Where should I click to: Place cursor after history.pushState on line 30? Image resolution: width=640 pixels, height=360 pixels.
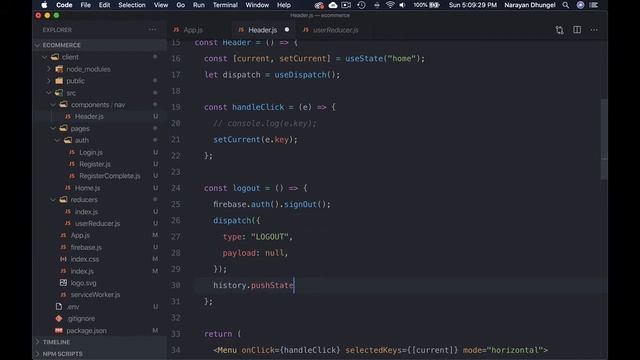pyautogui.click(x=294, y=285)
